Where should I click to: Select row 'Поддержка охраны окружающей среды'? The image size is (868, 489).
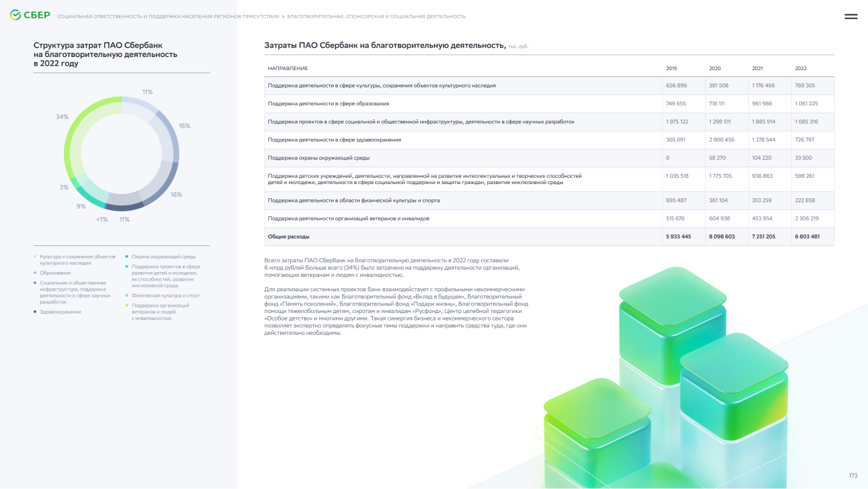click(x=549, y=158)
